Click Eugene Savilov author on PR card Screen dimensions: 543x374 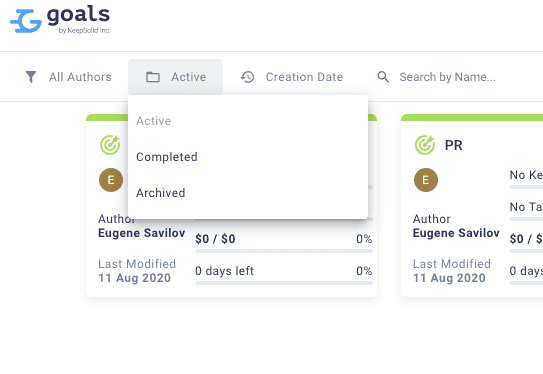[456, 233]
